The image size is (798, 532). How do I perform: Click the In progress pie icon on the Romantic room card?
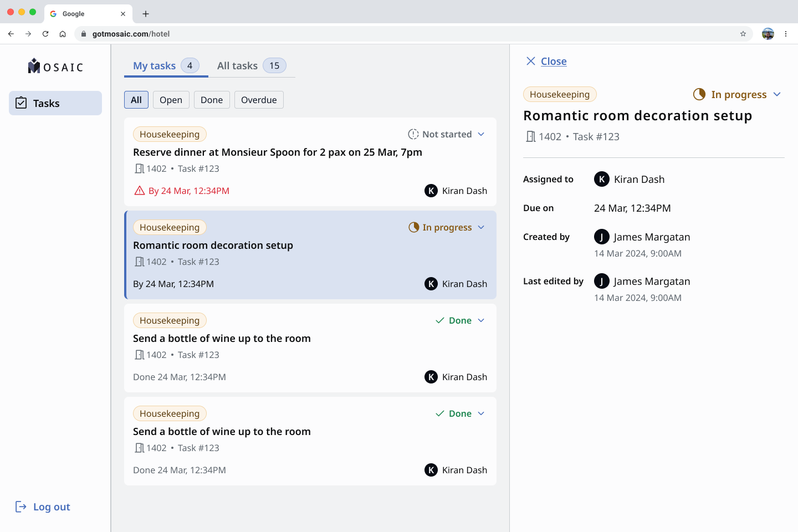414,227
